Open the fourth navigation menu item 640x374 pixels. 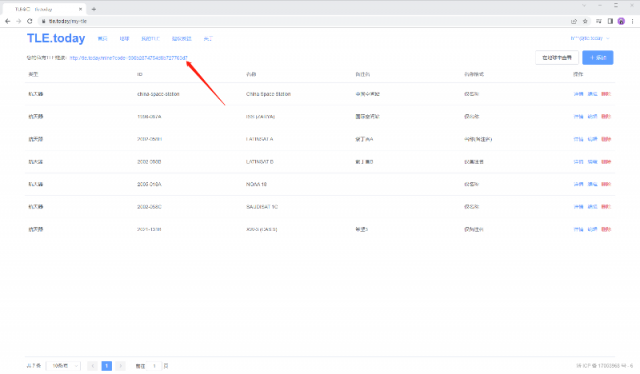tap(182, 38)
